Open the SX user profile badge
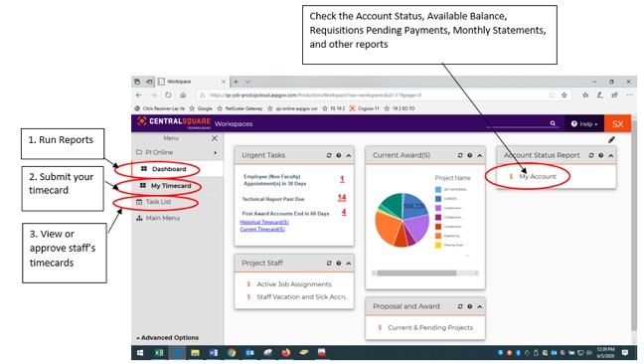This screenshot has width=644, height=364. 617,123
